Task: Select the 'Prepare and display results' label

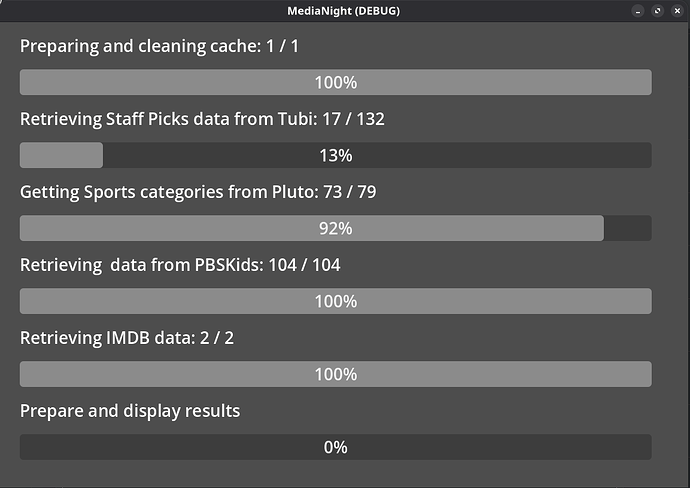Action: [130, 411]
